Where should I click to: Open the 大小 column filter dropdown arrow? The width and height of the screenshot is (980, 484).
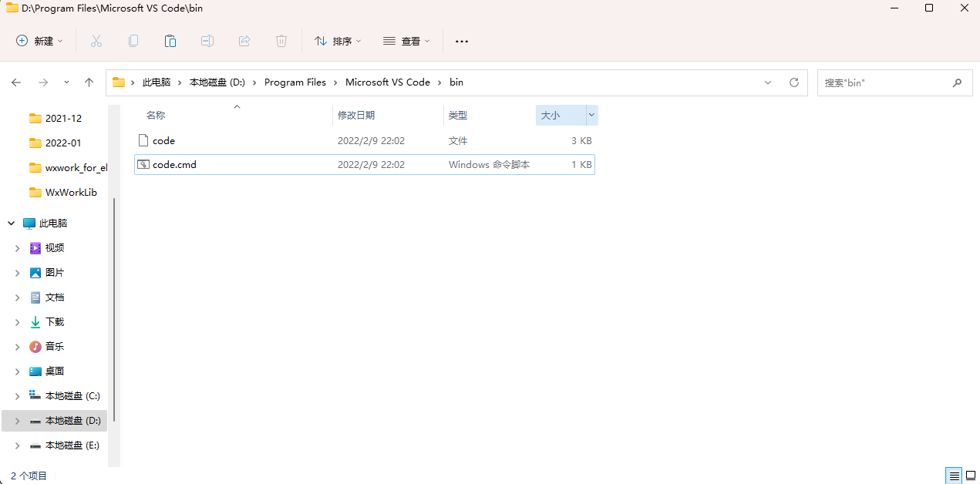592,115
